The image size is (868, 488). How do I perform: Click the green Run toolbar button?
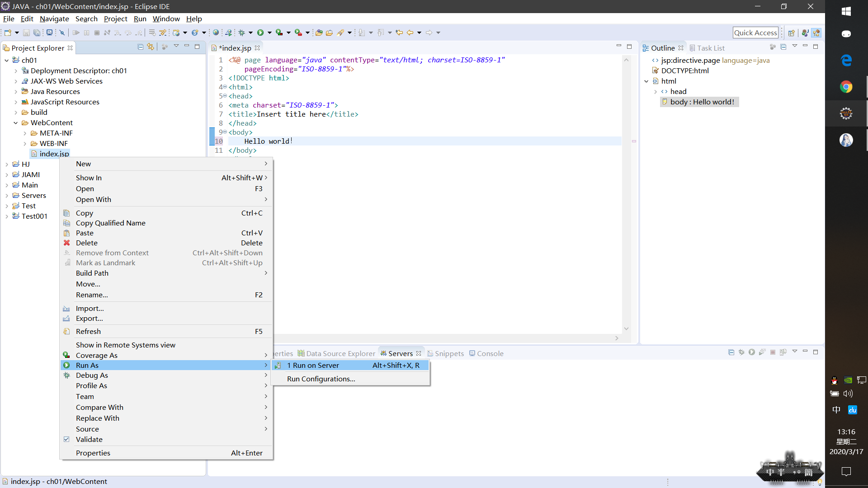coord(260,33)
